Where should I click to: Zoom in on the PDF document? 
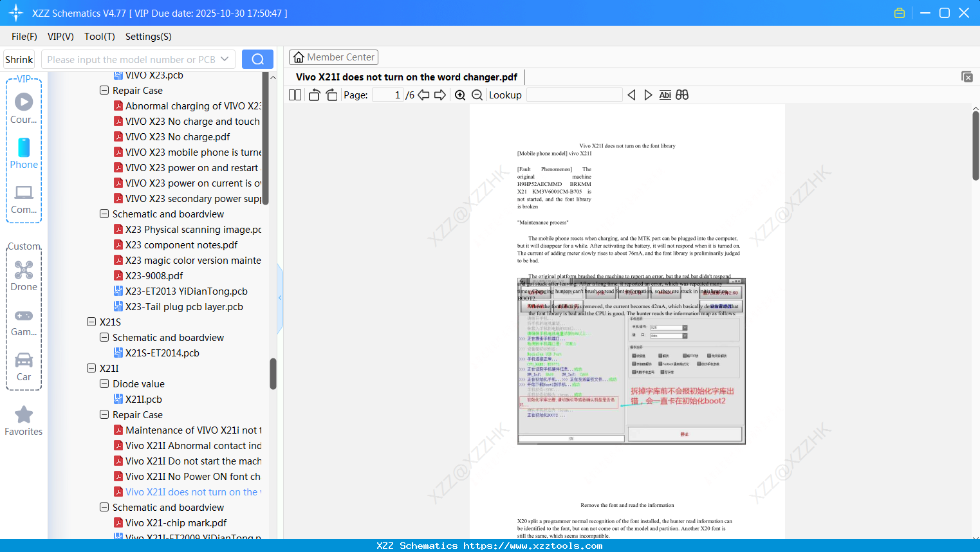tap(460, 95)
